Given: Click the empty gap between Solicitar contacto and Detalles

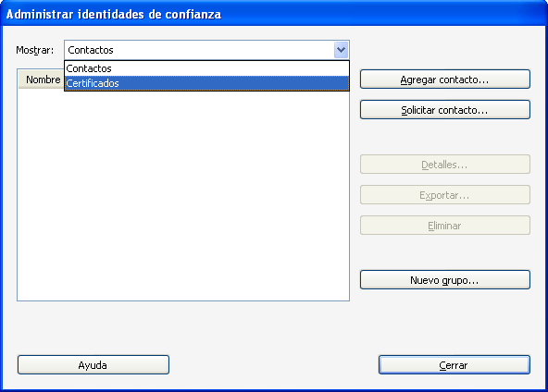Looking at the screenshot, I should (445, 137).
